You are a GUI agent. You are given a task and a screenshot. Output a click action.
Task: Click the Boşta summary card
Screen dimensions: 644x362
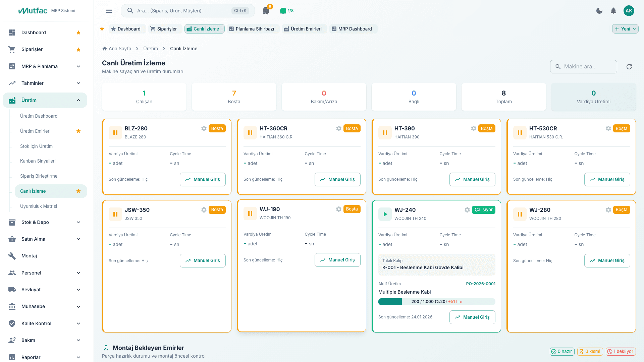[x=234, y=97]
